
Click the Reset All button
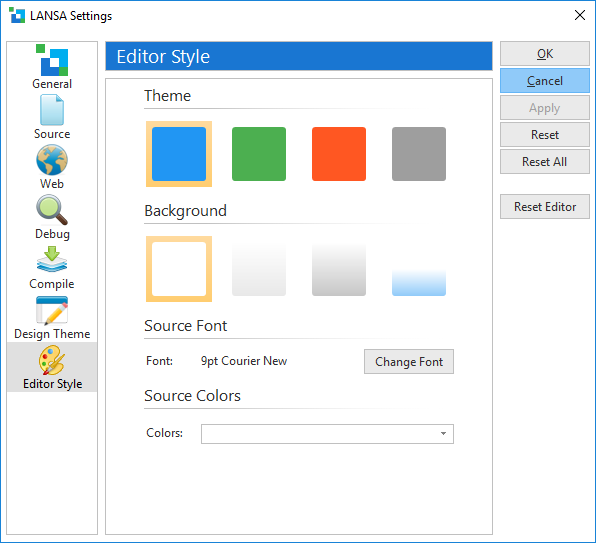pyautogui.click(x=545, y=162)
